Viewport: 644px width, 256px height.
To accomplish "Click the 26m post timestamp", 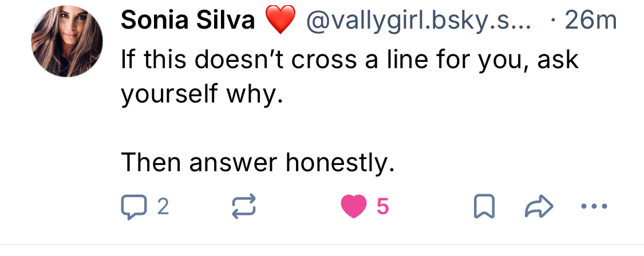I will point(590,21).
